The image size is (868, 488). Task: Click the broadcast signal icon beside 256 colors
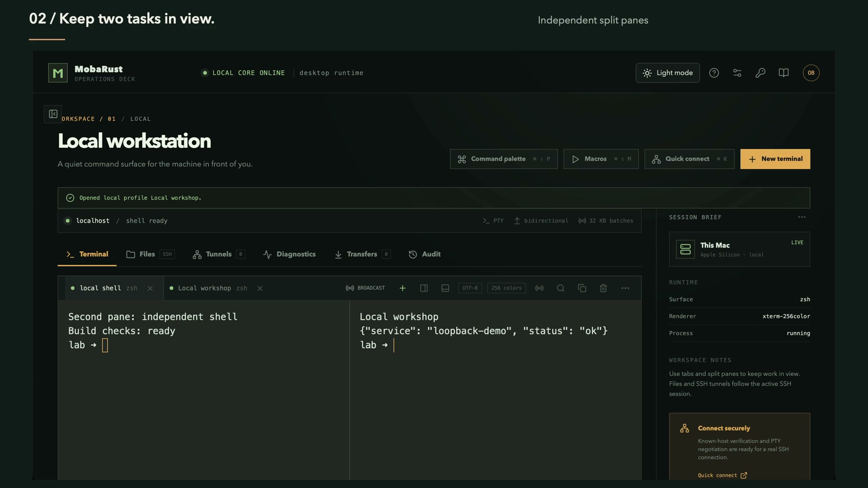539,288
